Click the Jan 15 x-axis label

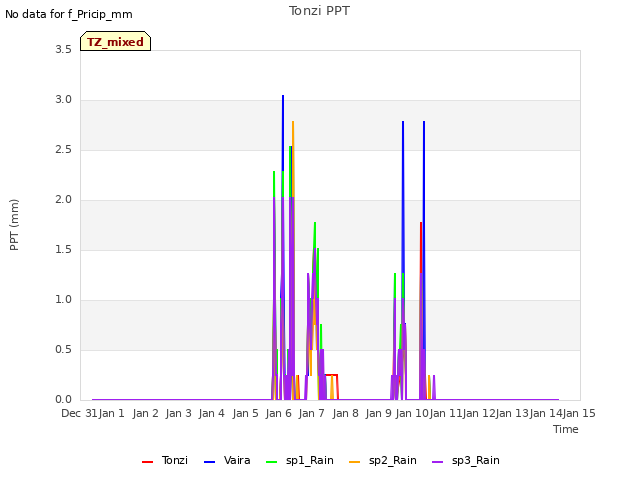579,413
